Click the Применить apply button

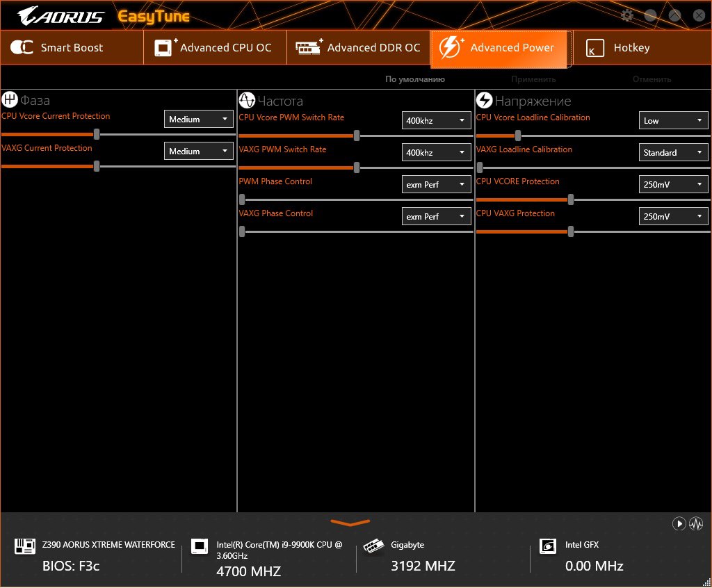pyautogui.click(x=533, y=79)
